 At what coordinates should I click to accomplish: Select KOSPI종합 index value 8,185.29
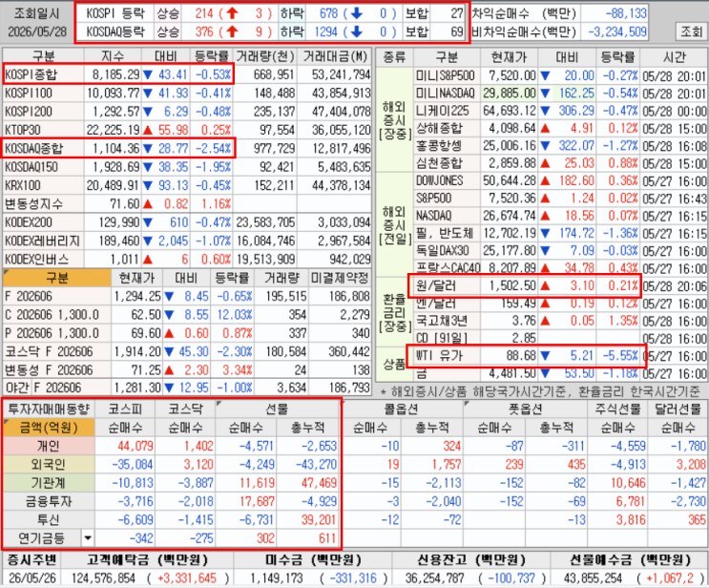(115, 74)
